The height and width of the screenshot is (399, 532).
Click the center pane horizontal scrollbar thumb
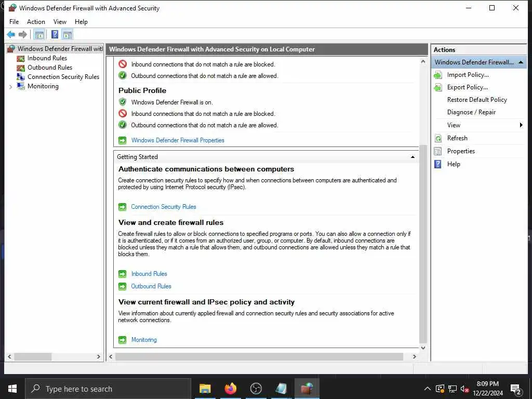tap(259, 356)
